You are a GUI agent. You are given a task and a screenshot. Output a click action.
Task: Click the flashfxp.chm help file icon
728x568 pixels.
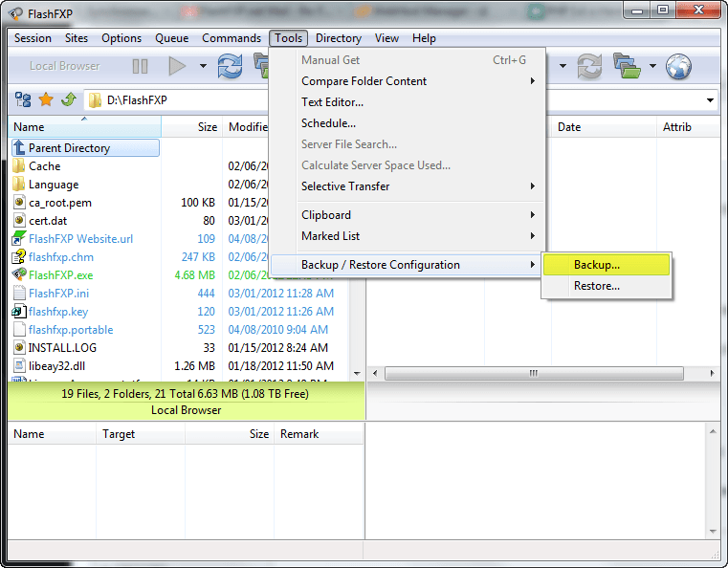[x=19, y=256]
